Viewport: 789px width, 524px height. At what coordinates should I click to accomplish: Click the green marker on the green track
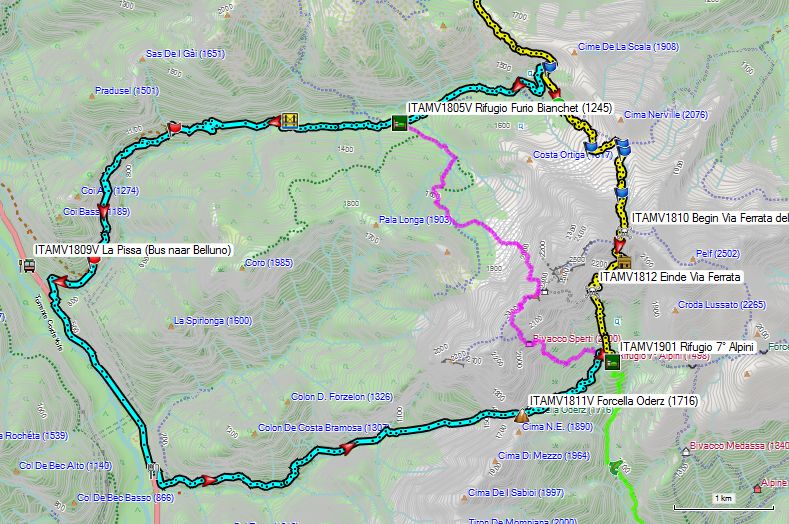point(615,468)
